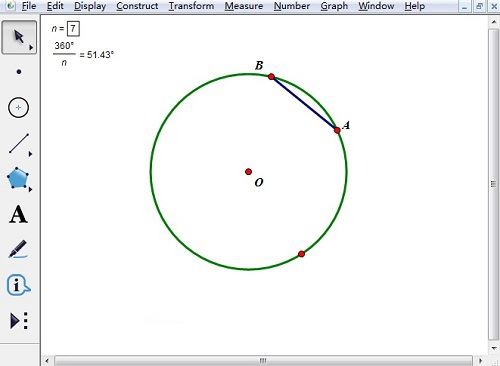Image resolution: width=500 pixels, height=366 pixels.
Task: Select the Straightedge segment tool
Action: click(x=19, y=143)
